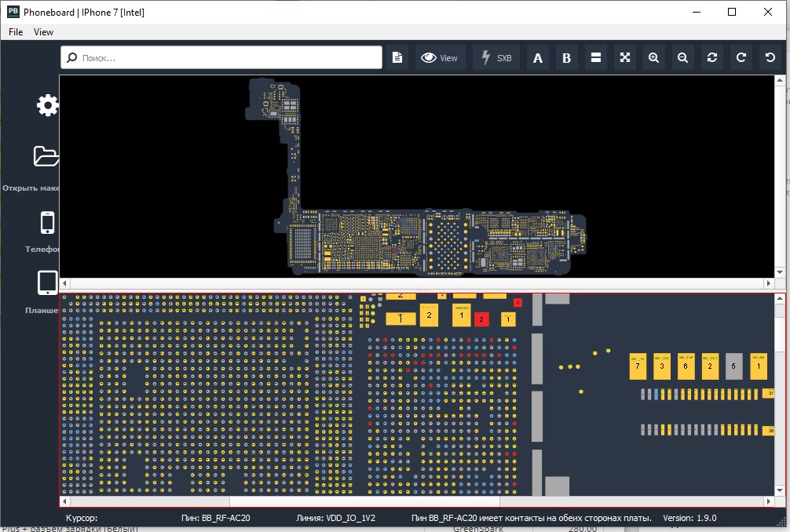Maximize the Phoneboard window
790x532 pixels.
[732, 12]
